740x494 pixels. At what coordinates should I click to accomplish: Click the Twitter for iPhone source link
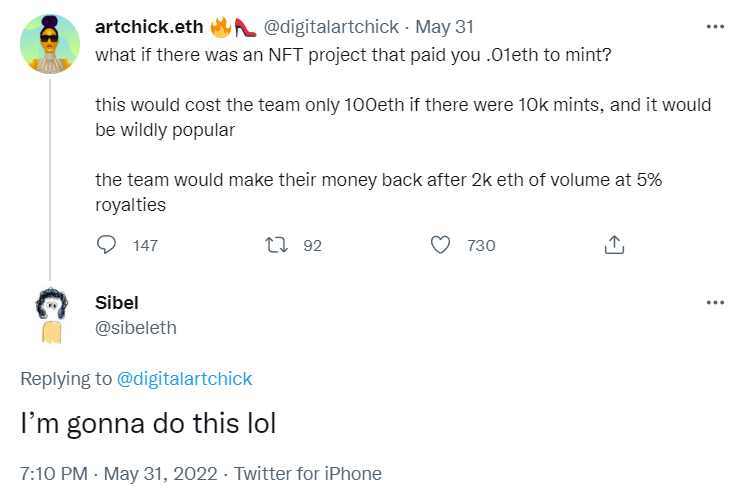(x=308, y=473)
